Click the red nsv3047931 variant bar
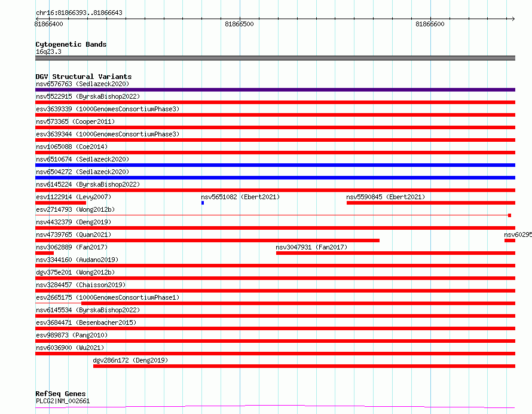The width and height of the screenshot is (532, 414). (x=396, y=253)
